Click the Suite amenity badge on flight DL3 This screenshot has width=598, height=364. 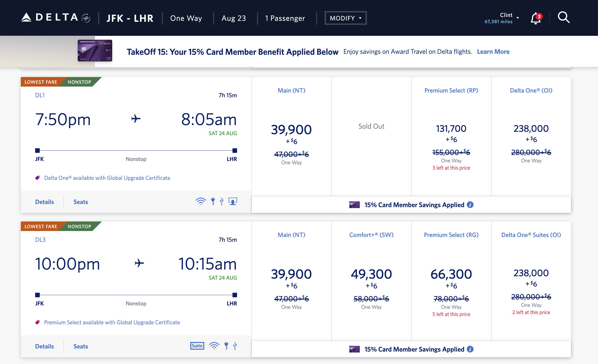point(197,346)
